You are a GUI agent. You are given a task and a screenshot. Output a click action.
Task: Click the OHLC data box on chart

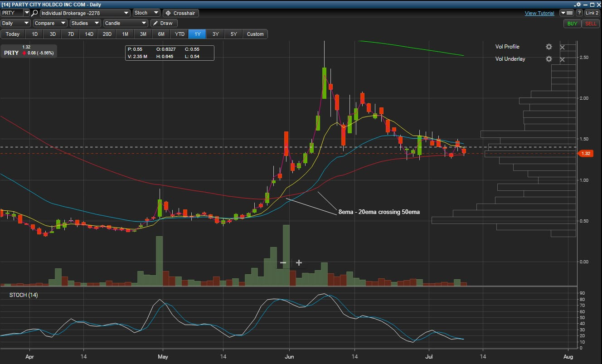tap(170, 53)
